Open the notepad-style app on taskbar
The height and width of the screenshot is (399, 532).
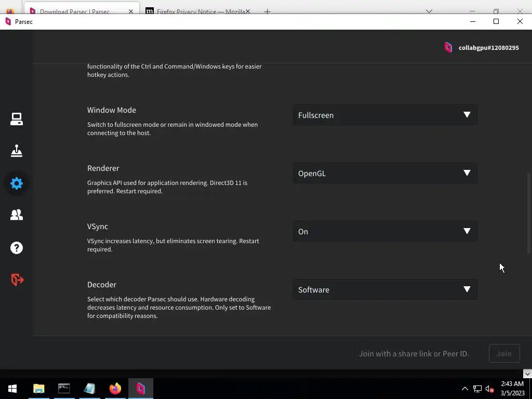click(x=89, y=389)
